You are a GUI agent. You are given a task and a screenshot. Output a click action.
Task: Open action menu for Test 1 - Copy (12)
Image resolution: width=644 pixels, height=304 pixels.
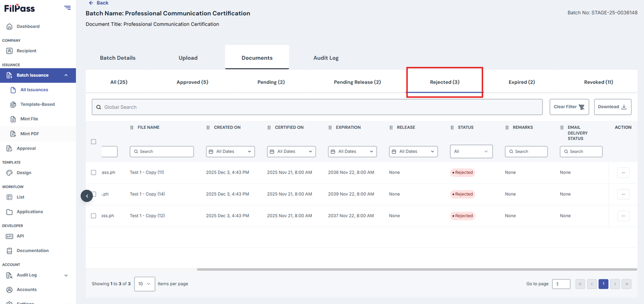tap(623, 216)
